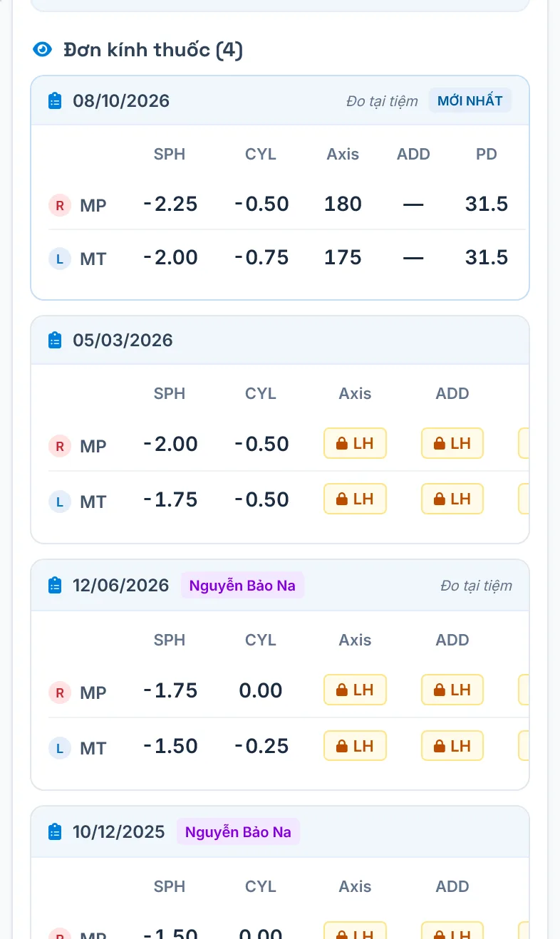Click the red R eye badge in 08/10/2026 prescription
Viewport: 560px width, 939px height.
click(x=60, y=206)
